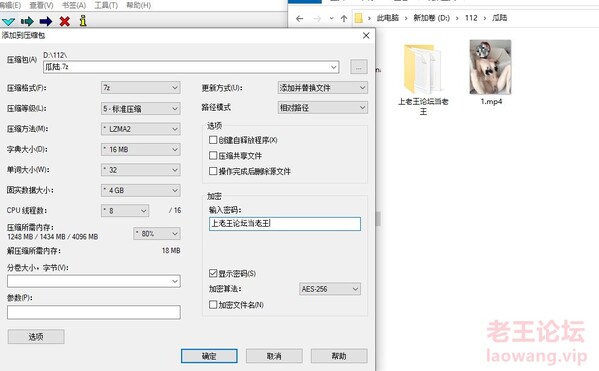Open the 80% memory usage dropdown
599x371 pixels.
[157, 233]
